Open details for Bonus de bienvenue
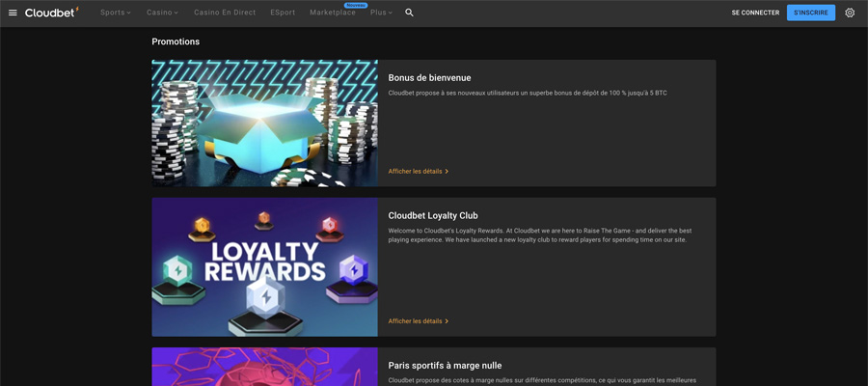 (419, 171)
